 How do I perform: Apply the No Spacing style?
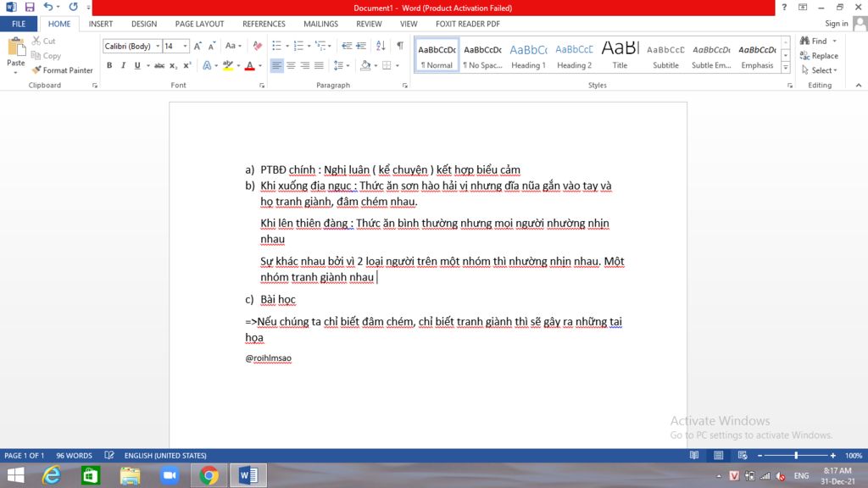coord(482,55)
